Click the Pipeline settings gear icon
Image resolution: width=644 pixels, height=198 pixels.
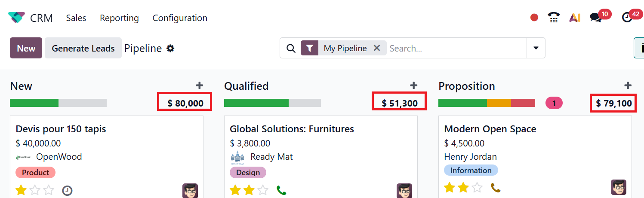pos(171,48)
